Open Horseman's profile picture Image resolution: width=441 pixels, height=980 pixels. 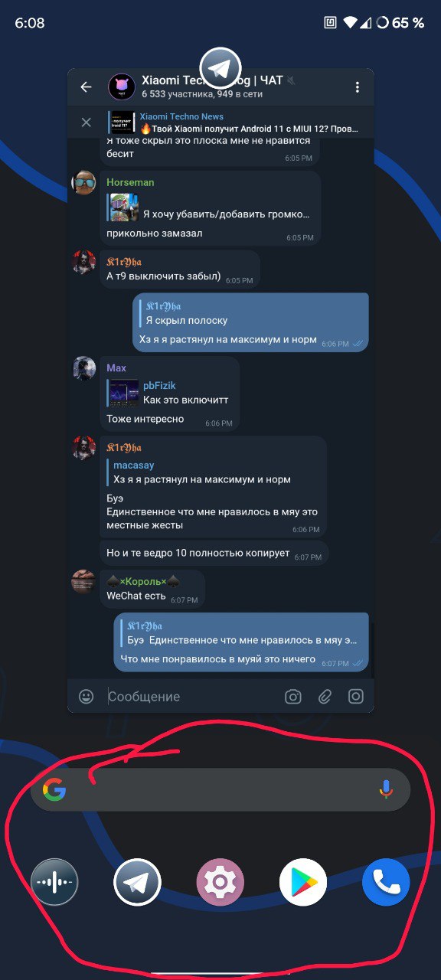(83, 183)
